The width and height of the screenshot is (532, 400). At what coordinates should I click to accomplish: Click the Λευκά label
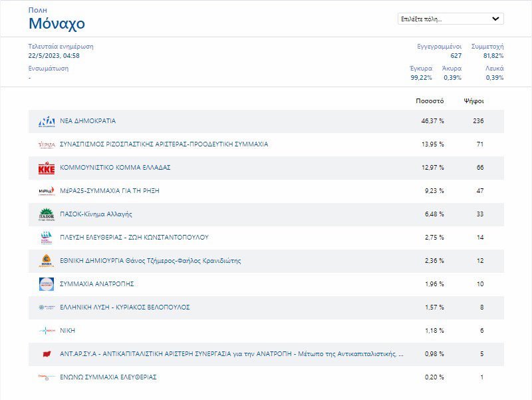[494, 69]
